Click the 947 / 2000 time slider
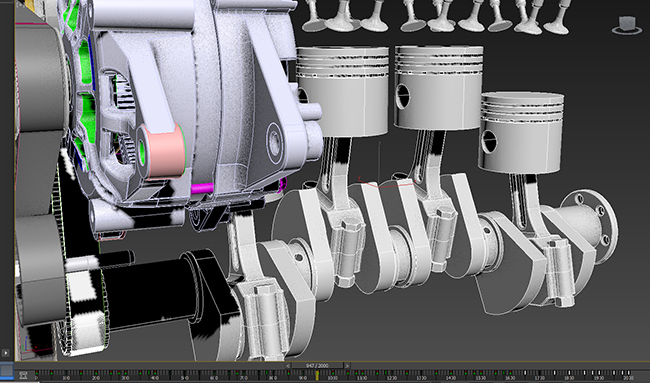 (318, 366)
